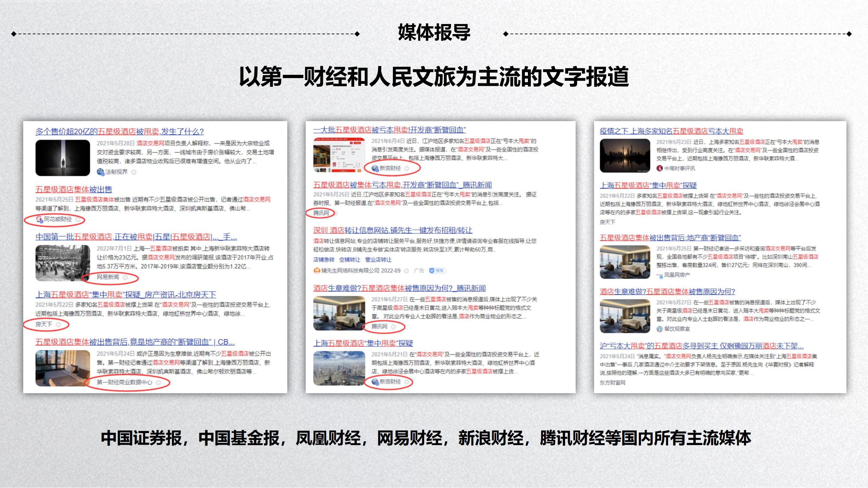Open 上海五星级酒店"集中甩卖"探疑 headline dated 2021年5月21日
Viewport: 868px width, 488px height.
[363, 343]
